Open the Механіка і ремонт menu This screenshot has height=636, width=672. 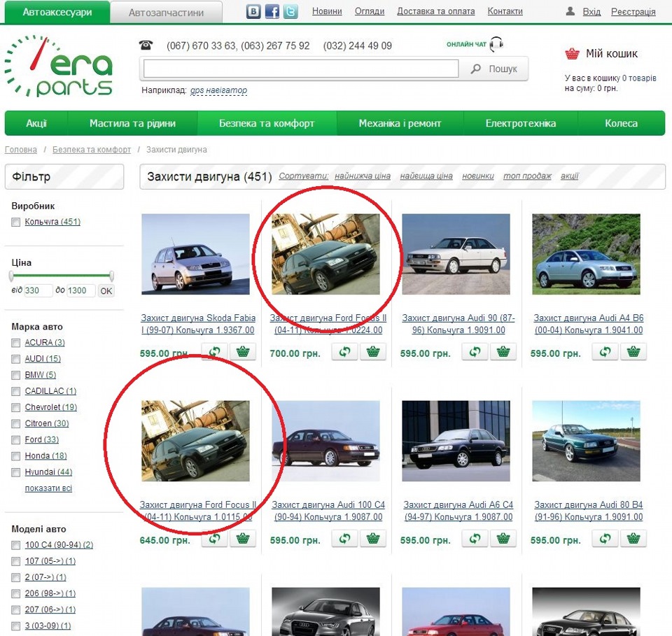point(400,123)
